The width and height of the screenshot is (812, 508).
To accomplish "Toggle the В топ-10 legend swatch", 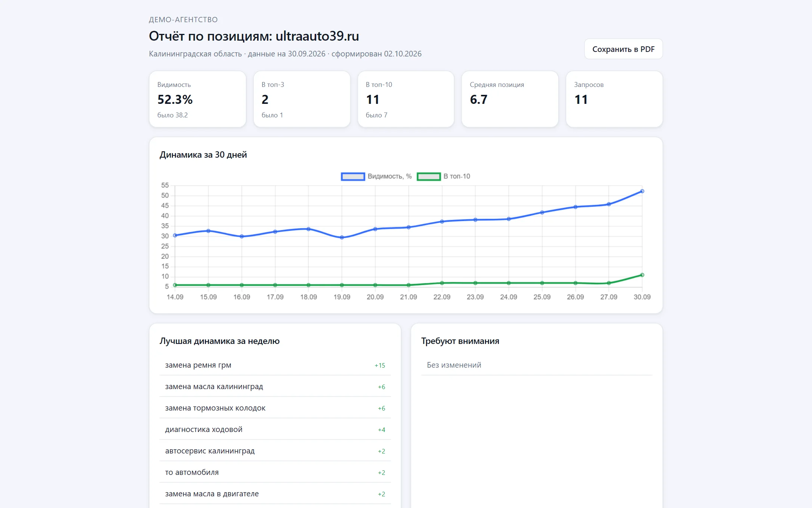I will tap(429, 176).
